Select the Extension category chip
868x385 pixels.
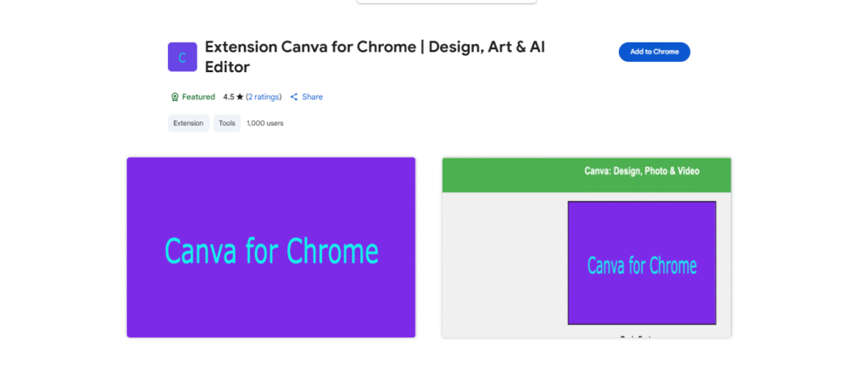(188, 123)
